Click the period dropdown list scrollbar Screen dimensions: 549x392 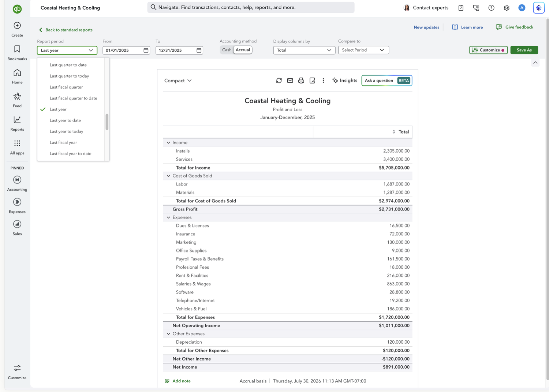107,122
